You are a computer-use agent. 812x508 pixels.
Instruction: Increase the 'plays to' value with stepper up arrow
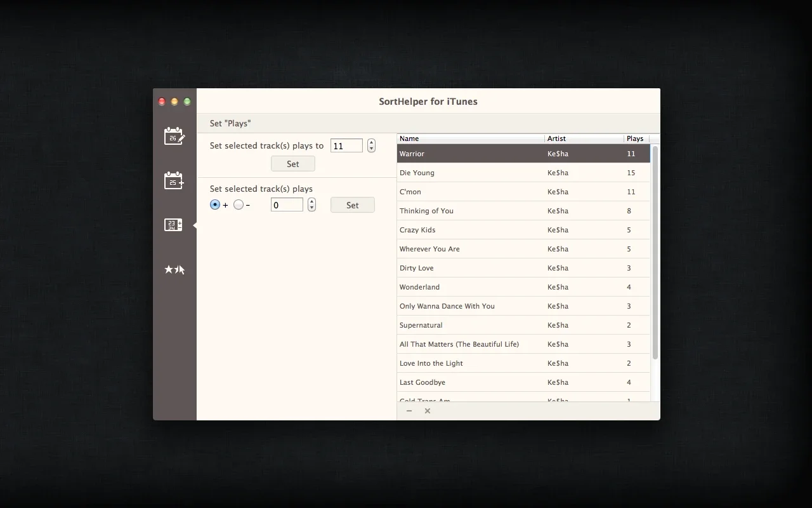[x=371, y=142]
